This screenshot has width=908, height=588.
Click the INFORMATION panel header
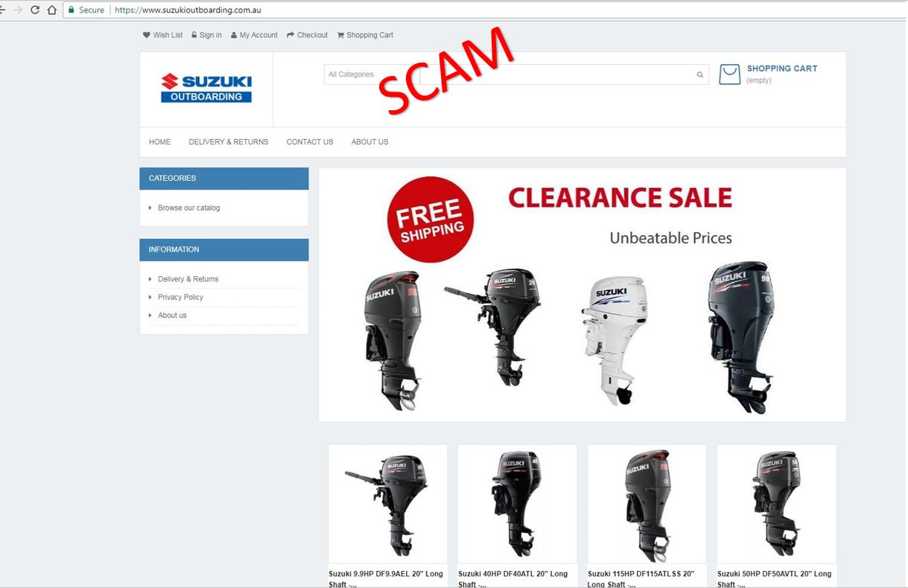224,250
